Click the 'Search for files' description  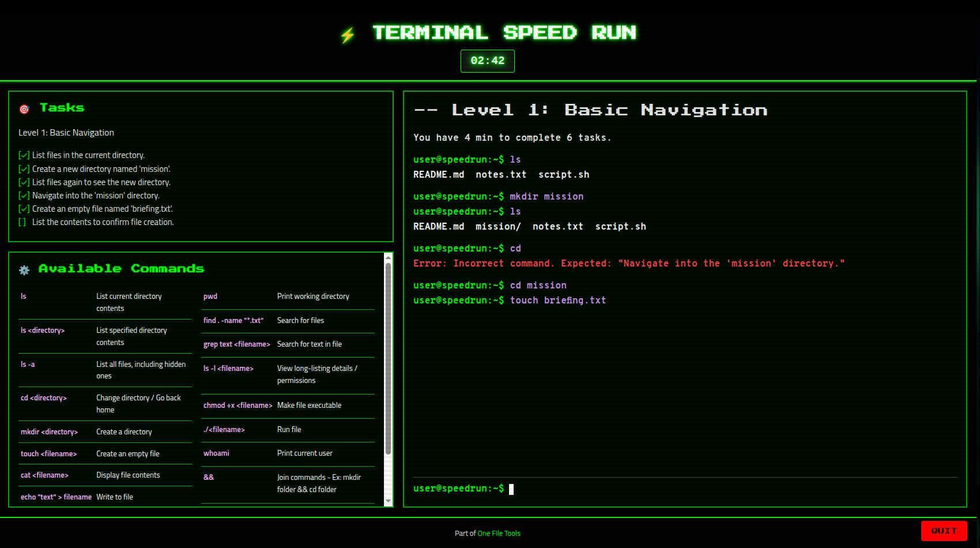(300, 321)
